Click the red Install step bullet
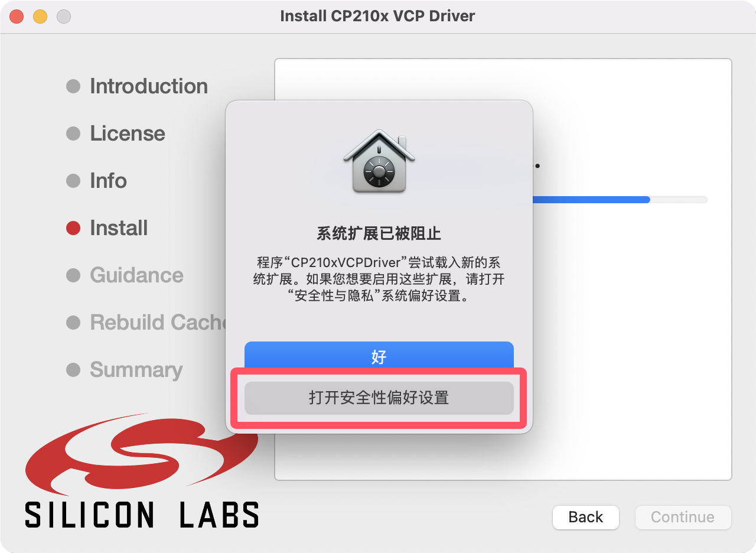The width and height of the screenshot is (756, 553). tap(73, 228)
